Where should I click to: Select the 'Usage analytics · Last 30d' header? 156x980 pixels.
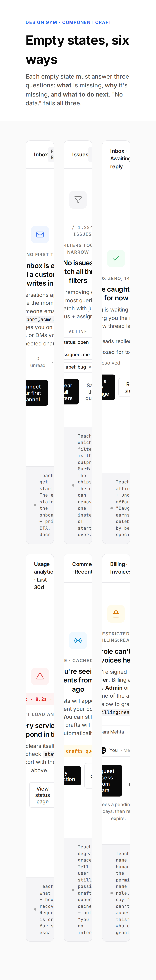point(43,576)
